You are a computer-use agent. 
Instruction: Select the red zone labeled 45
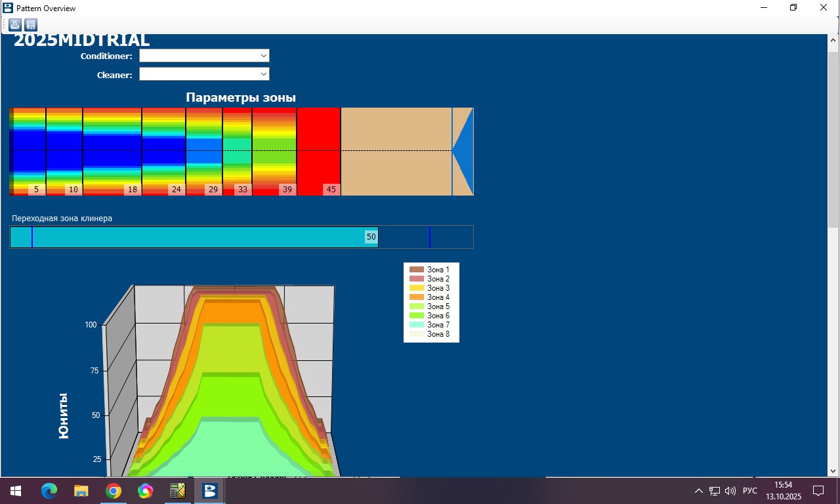coord(319,151)
